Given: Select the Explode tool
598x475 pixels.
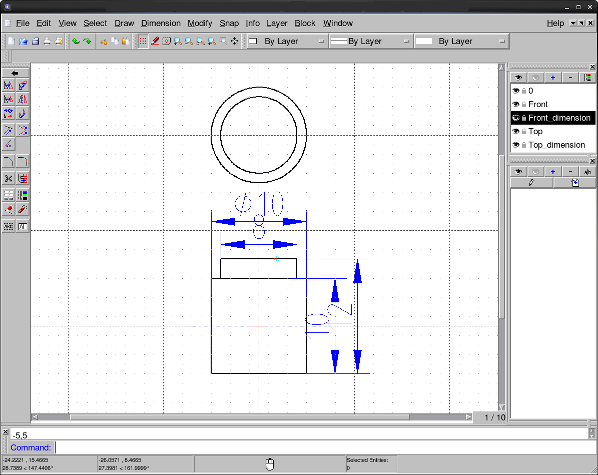Looking at the screenshot, I should point(23,209).
